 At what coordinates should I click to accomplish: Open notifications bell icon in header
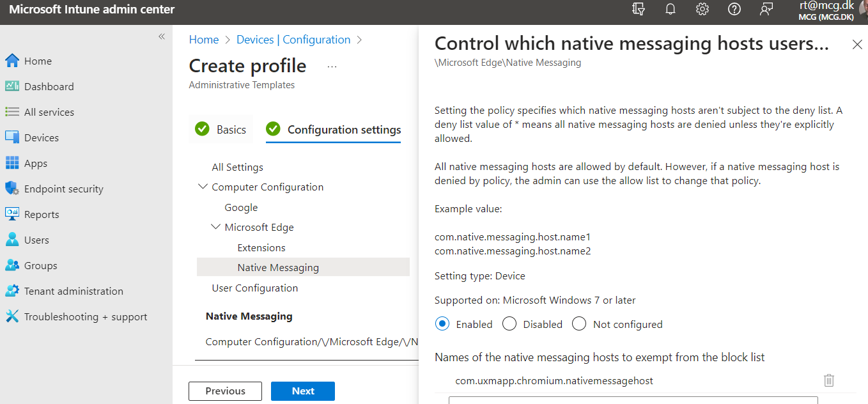tap(670, 9)
